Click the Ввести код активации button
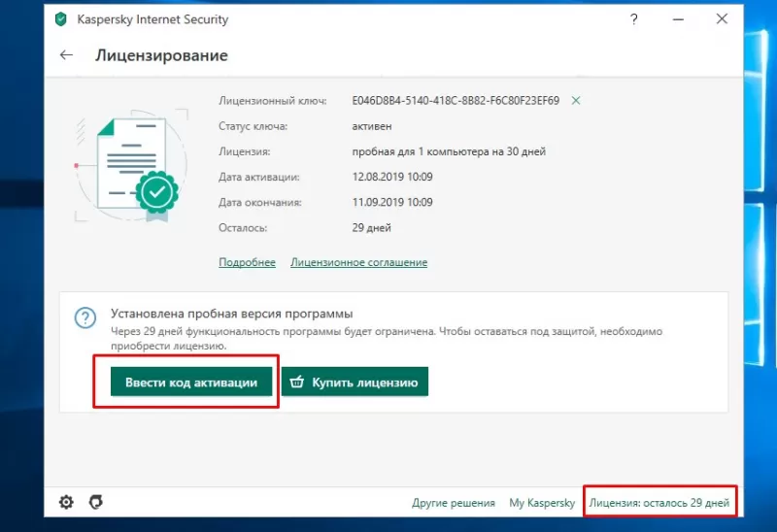Viewport: 777px width, 532px height. point(191,382)
